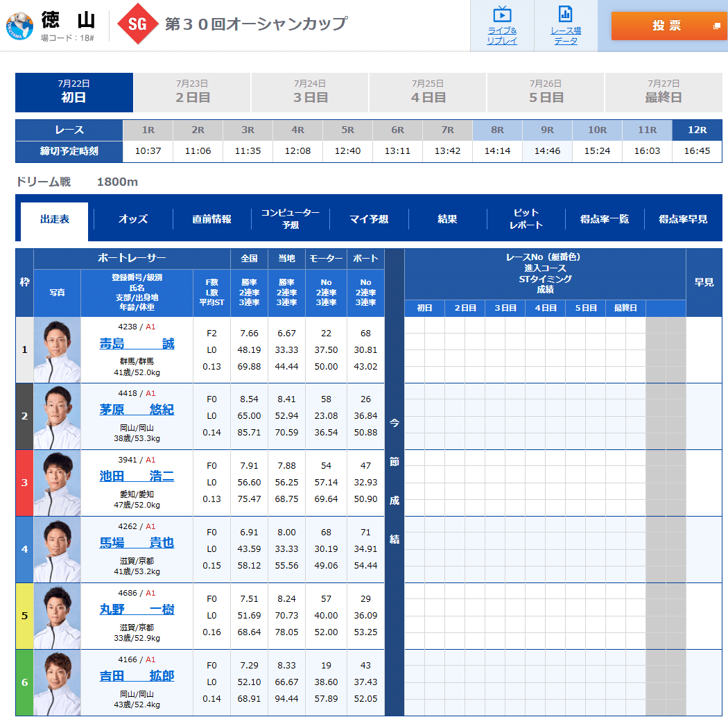Select the 7月23日 2日目 day tab

pos(192,92)
